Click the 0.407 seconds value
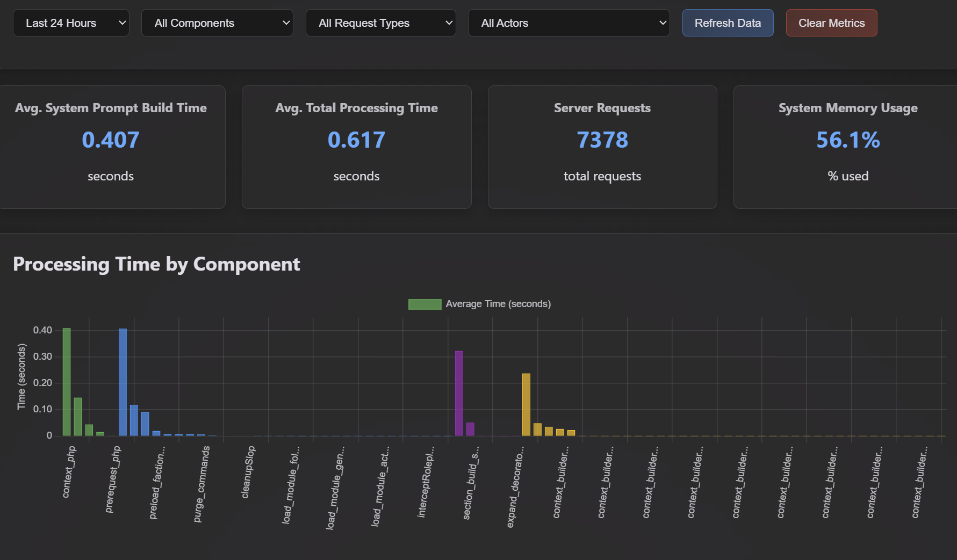 coord(111,140)
